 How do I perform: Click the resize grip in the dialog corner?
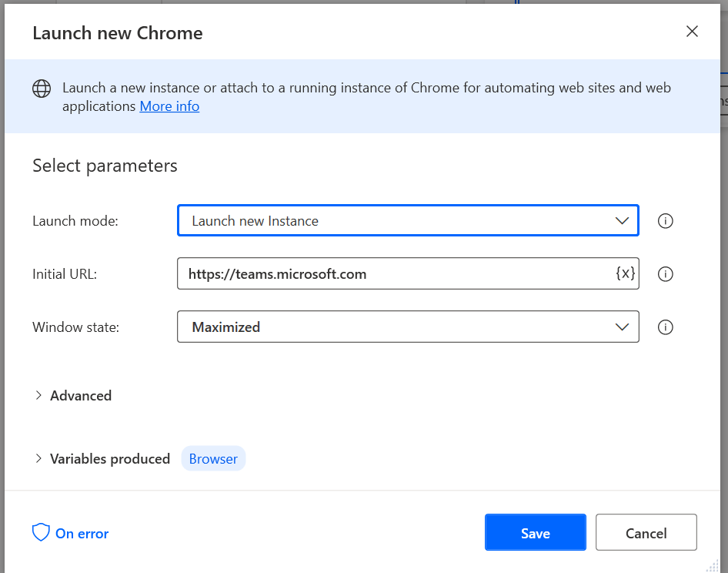713,567
